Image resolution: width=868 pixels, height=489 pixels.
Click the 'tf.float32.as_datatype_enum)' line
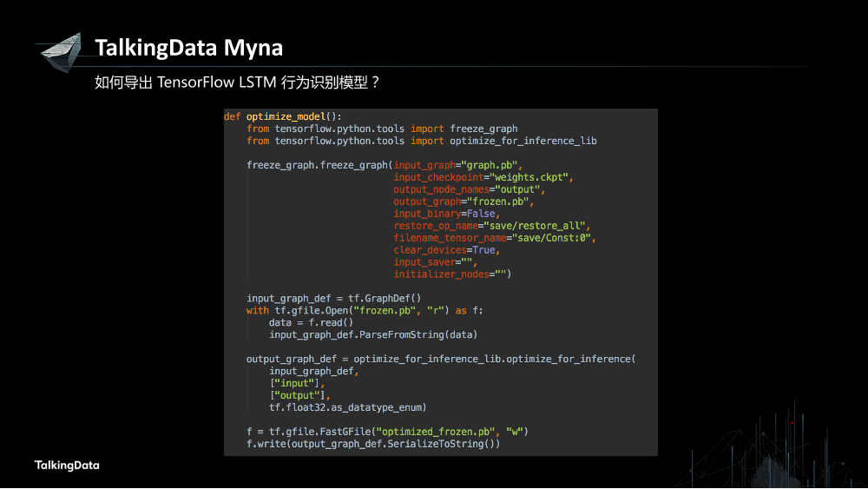pos(348,408)
